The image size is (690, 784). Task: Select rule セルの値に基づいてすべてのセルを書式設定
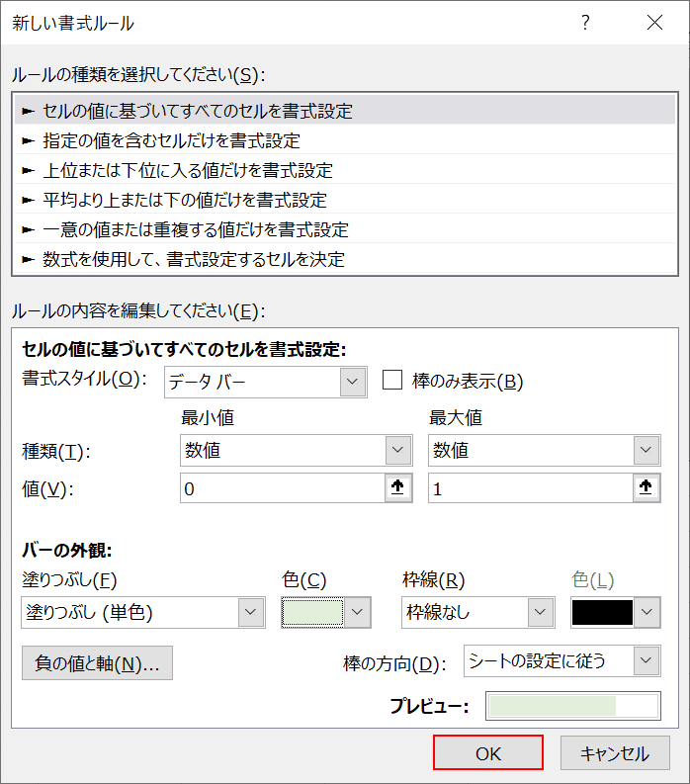345,111
